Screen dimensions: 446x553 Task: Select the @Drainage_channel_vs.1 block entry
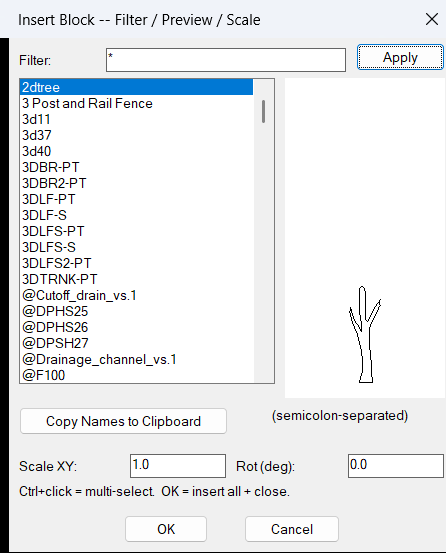tap(136, 359)
